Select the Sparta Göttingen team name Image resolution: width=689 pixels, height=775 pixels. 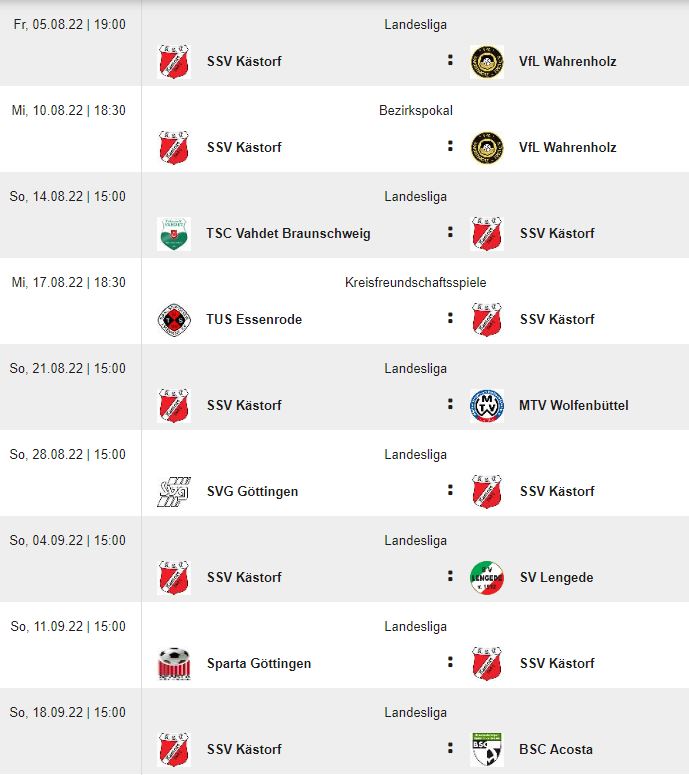[x=259, y=663]
